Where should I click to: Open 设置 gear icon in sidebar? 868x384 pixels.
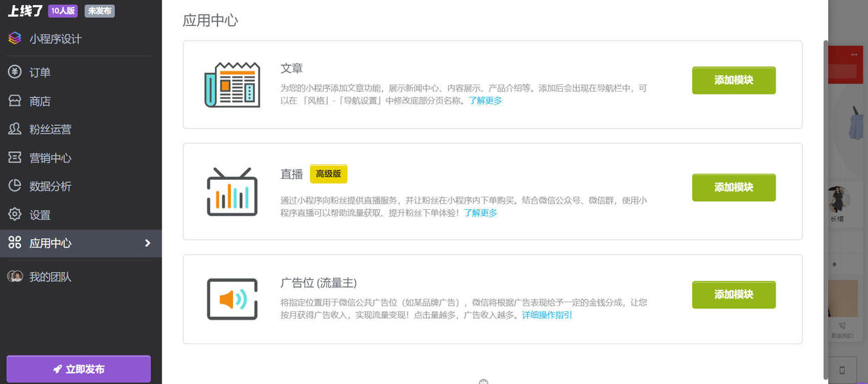tap(15, 215)
